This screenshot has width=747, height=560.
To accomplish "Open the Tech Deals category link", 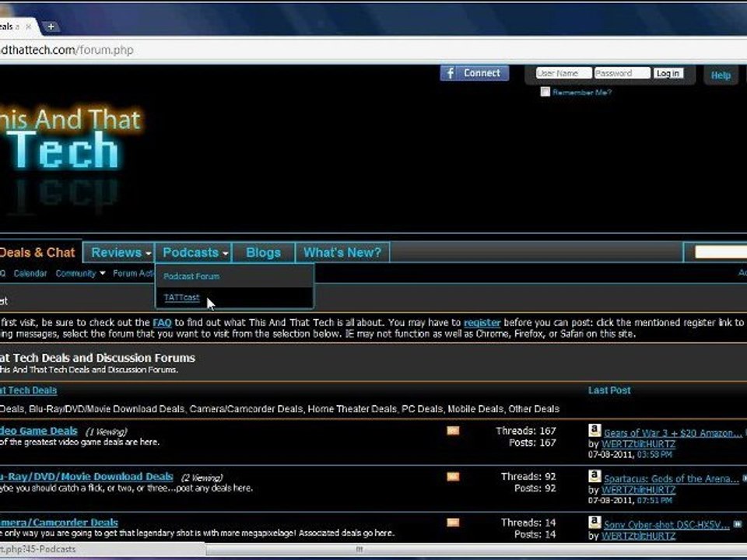I will (28, 390).
